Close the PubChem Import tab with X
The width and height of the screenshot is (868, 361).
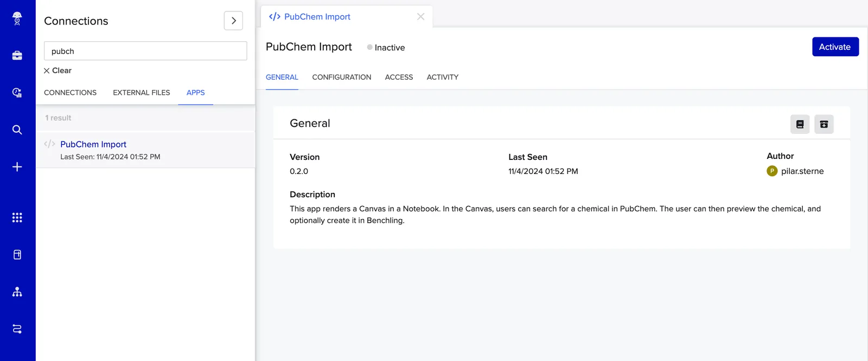click(x=420, y=17)
